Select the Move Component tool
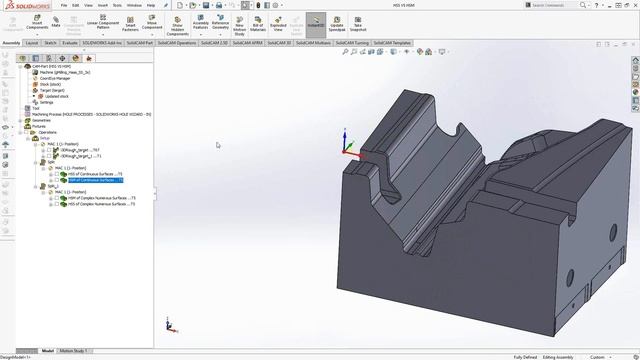Viewport: 640px width, 360px height. coord(152,22)
